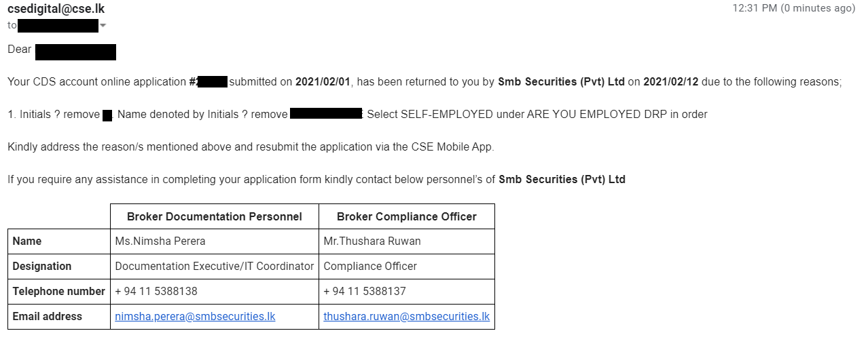Image resolution: width=868 pixels, height=352 pixels.
Task: Click Broker Documentation Personnel column header
Action: [x=215, y=216]
